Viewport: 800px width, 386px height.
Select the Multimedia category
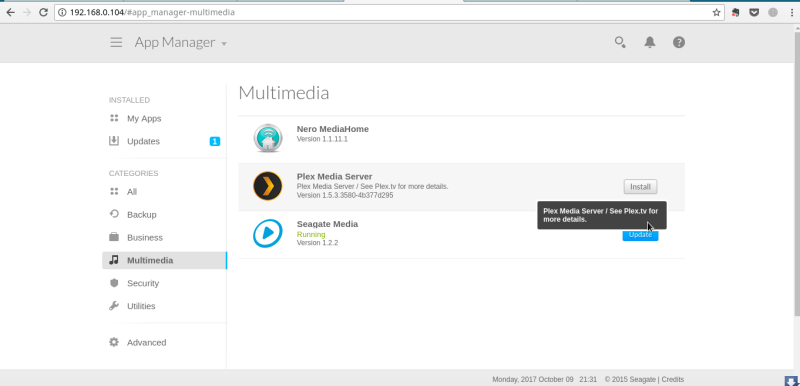pyautogui.click(x=164, y=260)
